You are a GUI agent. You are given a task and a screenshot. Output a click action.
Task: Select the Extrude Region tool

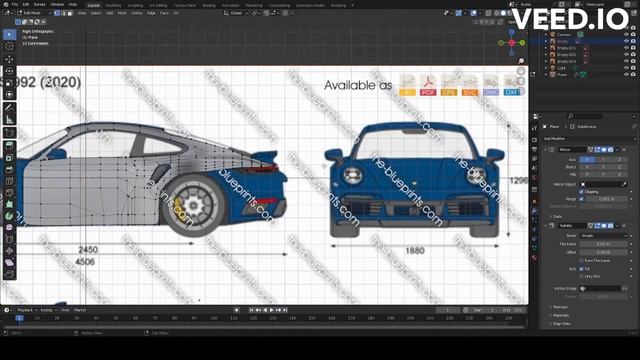click(9, 145)
